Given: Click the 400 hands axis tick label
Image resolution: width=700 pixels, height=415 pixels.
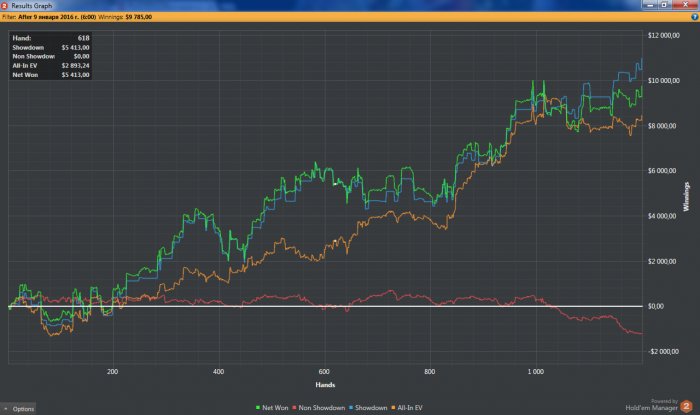Looking at the screenshot, I should (x=218, y=372).
